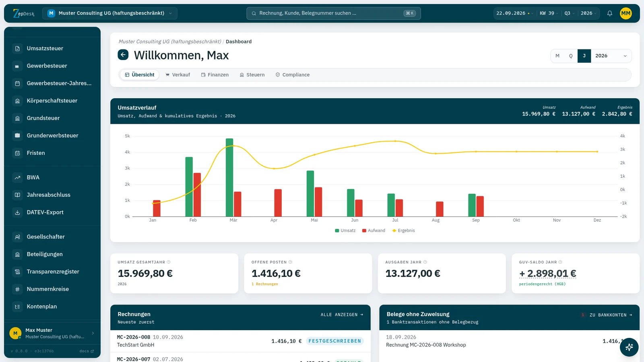Toggle the Aufwand series in chart legend
This screenshot has height=362, width=644.
[374, 231]
